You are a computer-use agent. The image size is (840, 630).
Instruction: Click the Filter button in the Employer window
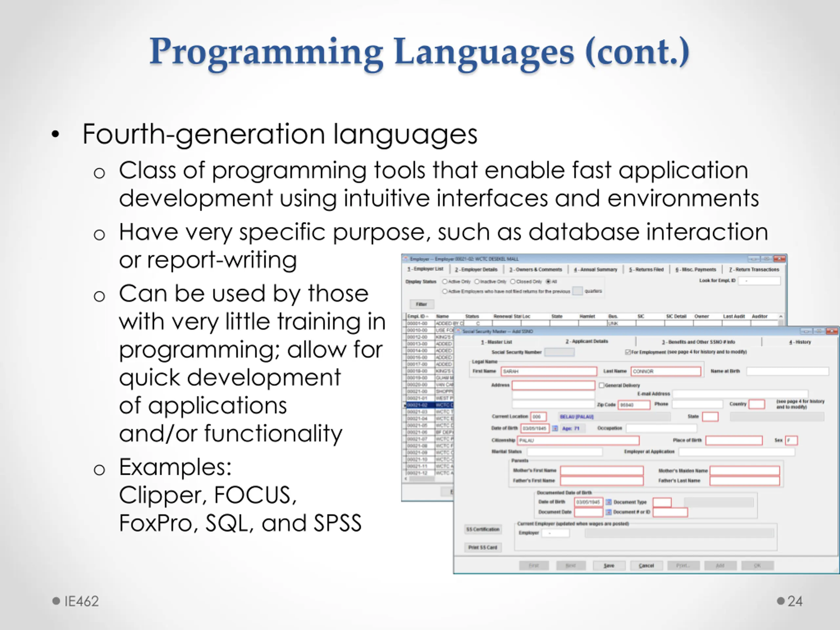[x=421, y=304]
